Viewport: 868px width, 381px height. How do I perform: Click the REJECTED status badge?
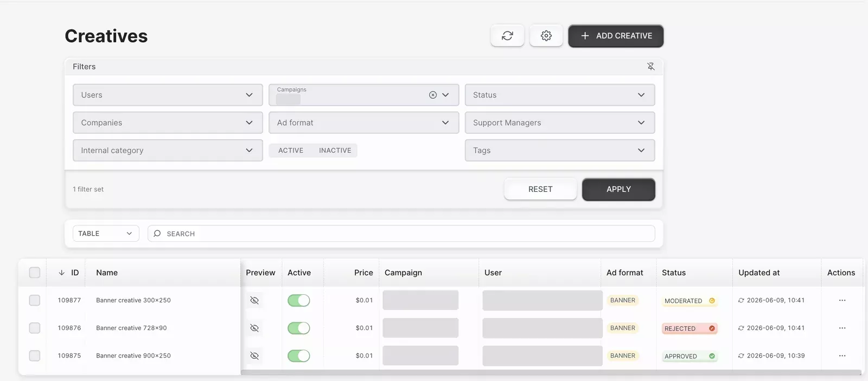[690, 328]
